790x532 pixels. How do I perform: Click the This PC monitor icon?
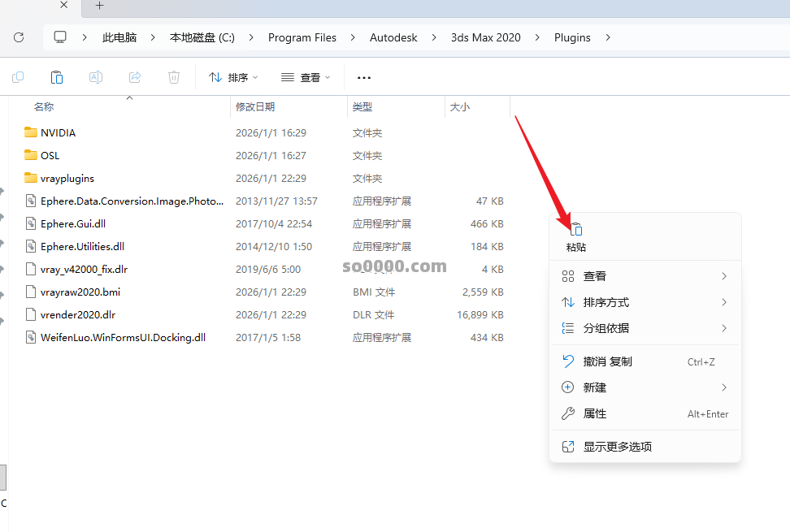point(60,37)
